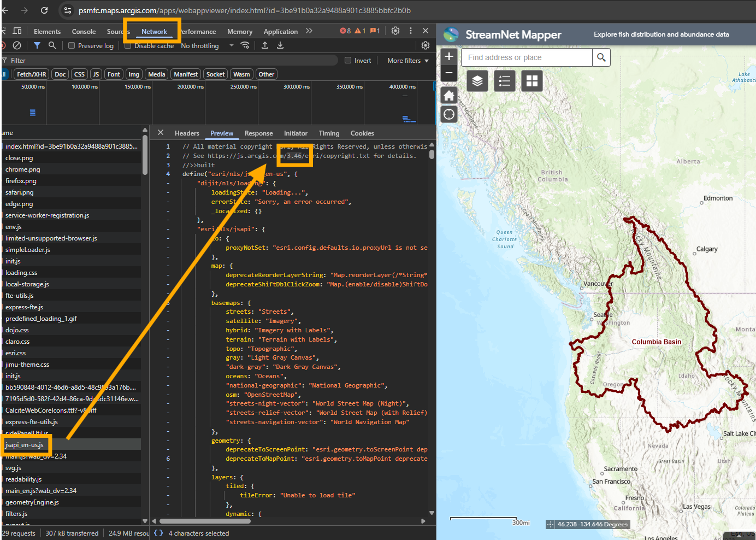Show the 1 warning count indicator
Screen dimensions: 756x540
(x=361, y=31)
